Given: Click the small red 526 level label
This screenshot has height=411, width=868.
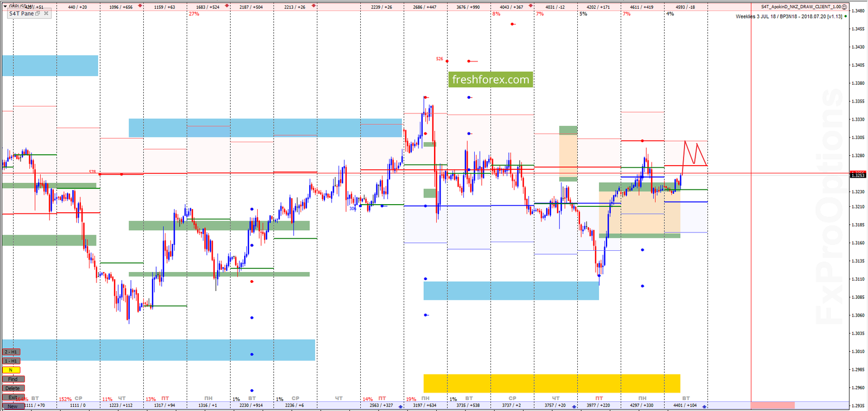Looking at the screenshot, I should click(439, 59).
